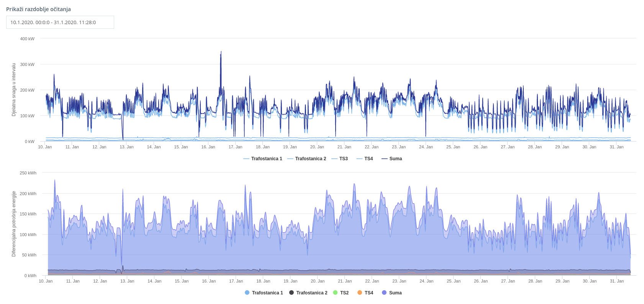Image resolution: width=644 pixels, height=304 pixels.
Task: Click the 'Diferencijalna potrošnja energije' axis title
Action: coord(14,224)
